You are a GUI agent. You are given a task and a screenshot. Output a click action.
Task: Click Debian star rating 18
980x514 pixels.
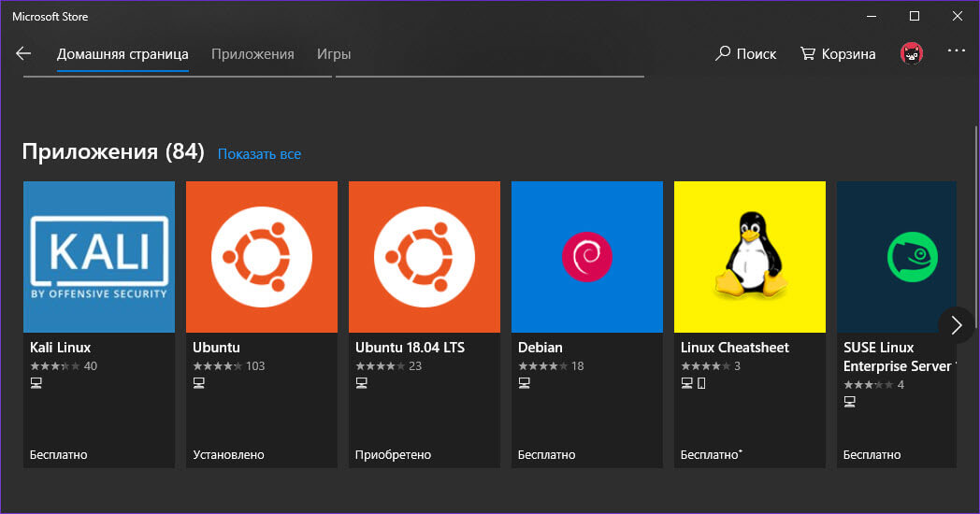[x=551, y=366]
